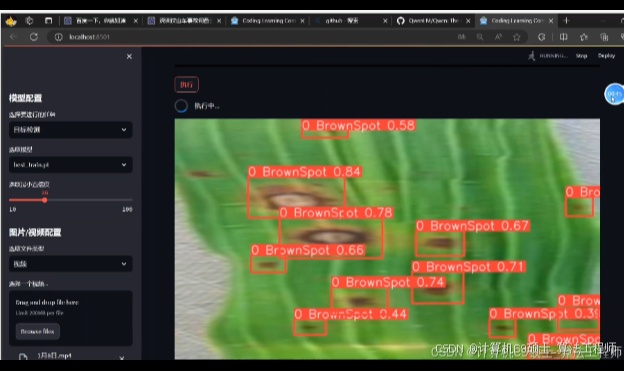Remove uploaded 1月8日.mp4 file
The width and height of the screenshot is (624, 371).
point(122,357)
